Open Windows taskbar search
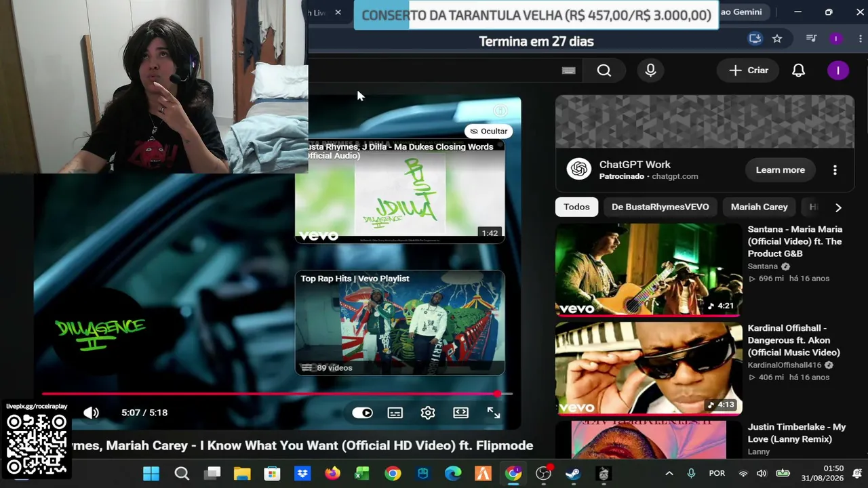Image resolution: width=868 pixels, height=488 pixels. tap(182, 473)
